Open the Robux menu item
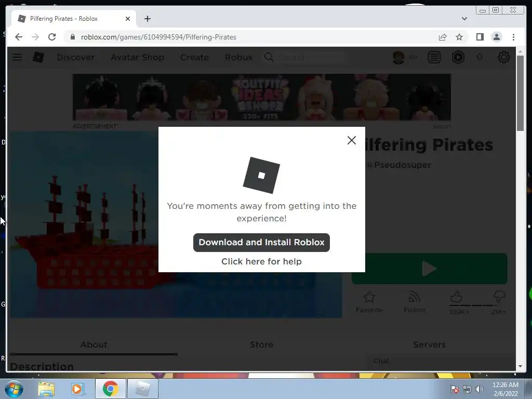 pos(238,57)
